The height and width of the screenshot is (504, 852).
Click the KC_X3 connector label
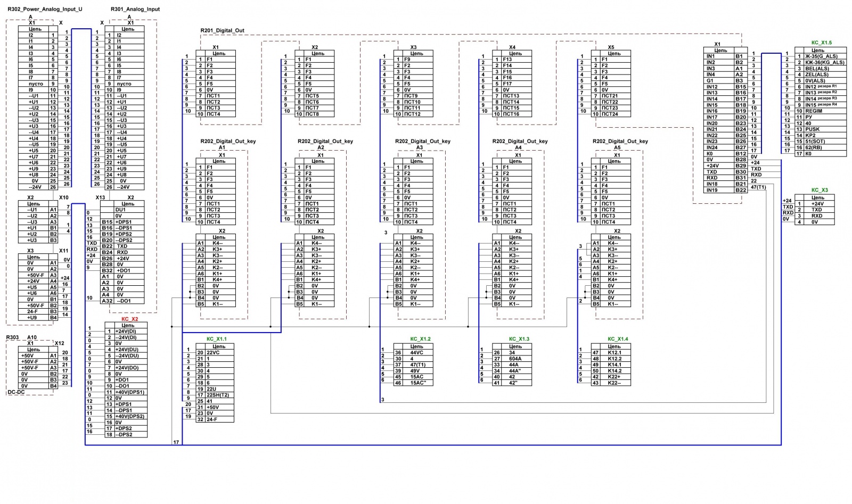coord(820,190)
